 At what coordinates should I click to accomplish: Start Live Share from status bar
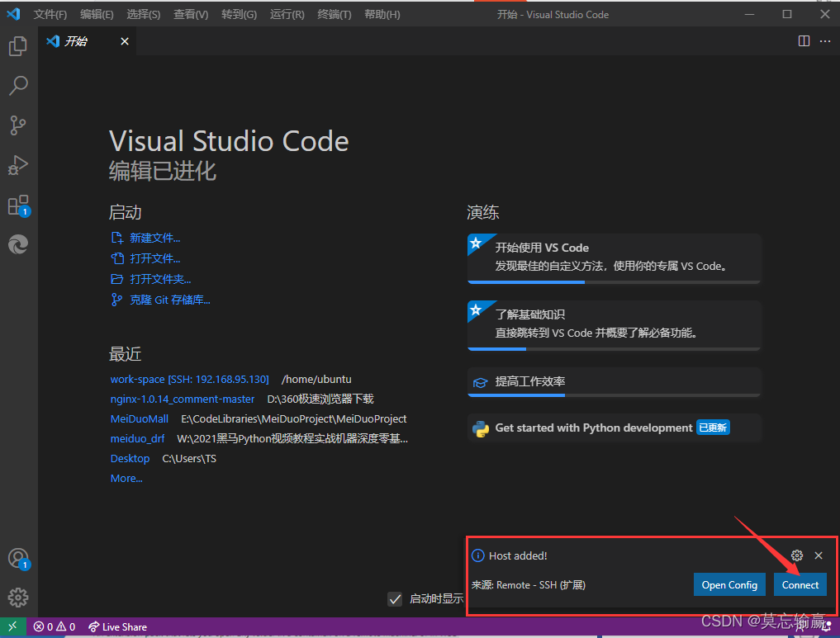[117, 626]
